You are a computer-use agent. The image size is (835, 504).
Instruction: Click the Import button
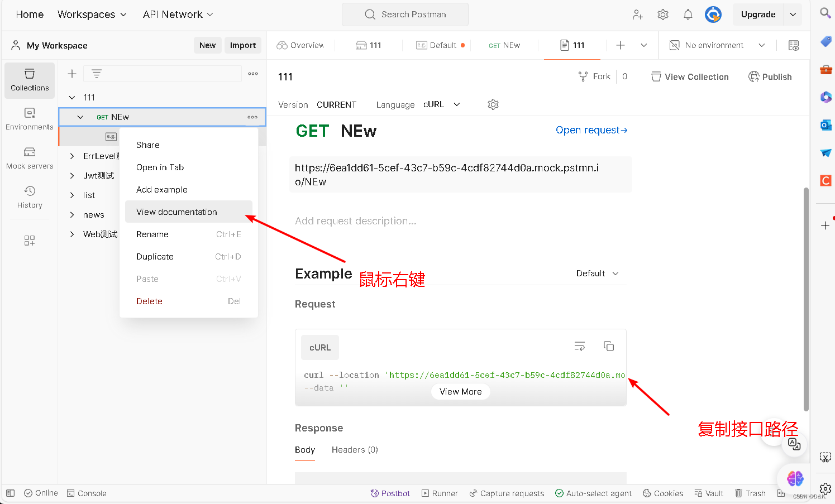[243, 45]
